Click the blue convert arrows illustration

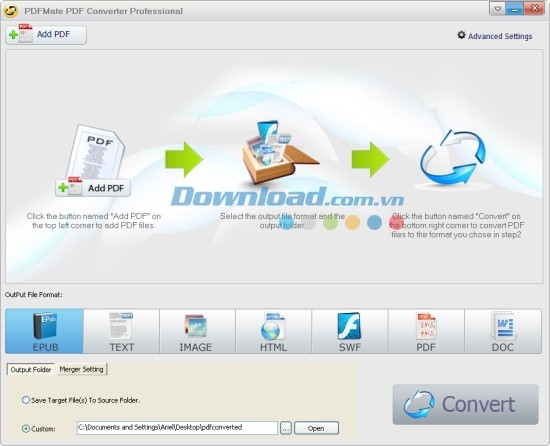coord(452,157)
